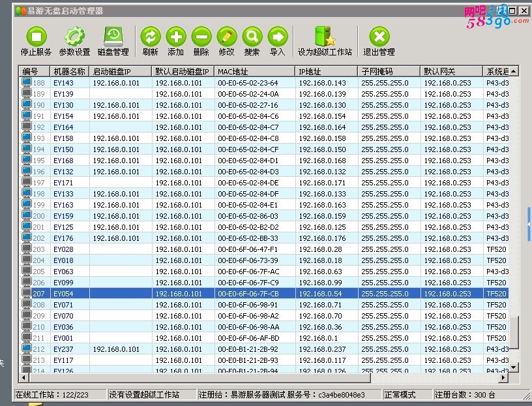Click 退出管理 exit management icon
Screen dimensions: 532x406
379,37
